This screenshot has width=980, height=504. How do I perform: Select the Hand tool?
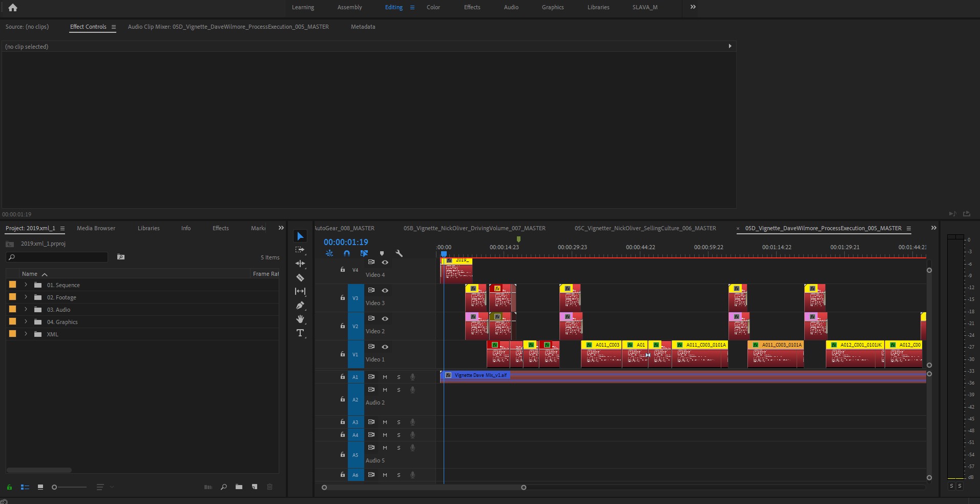pos(300,319)
